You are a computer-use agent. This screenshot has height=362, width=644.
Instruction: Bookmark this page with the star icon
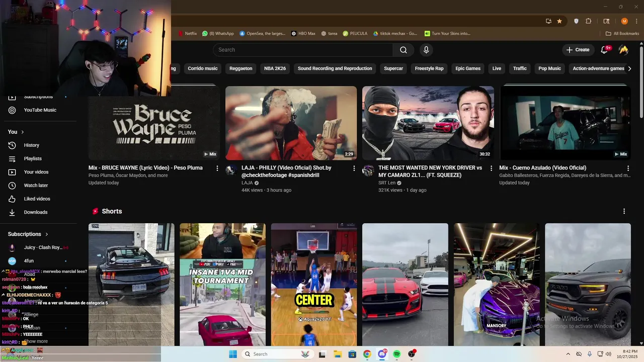pos(559,21)
